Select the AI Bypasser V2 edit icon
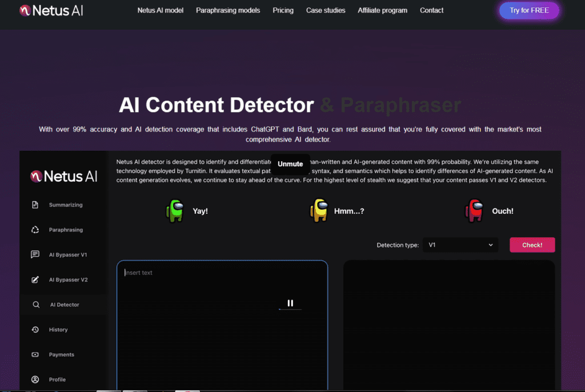 click(x=35, y=279)
